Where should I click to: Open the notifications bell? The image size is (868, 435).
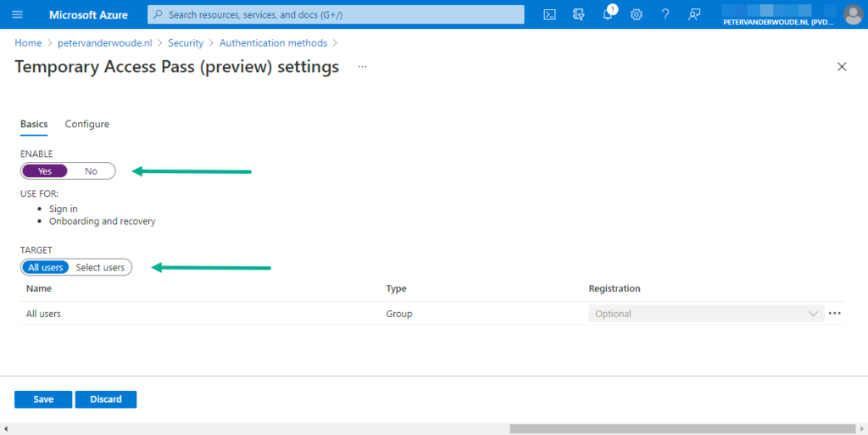(x=608, y=14)
